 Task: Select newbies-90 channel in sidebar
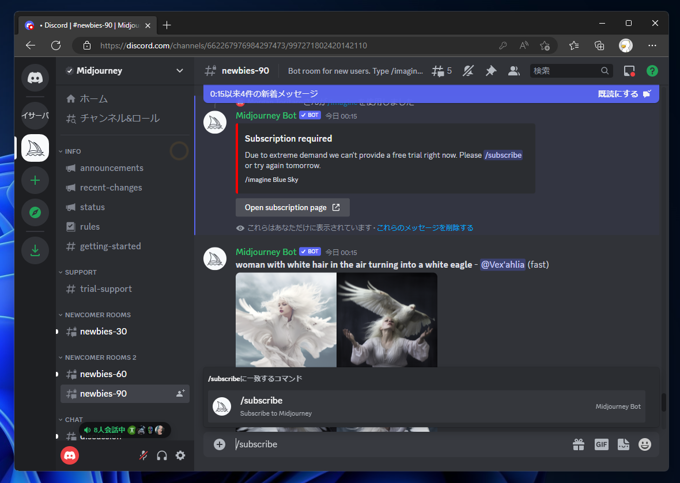click(125, 394)
